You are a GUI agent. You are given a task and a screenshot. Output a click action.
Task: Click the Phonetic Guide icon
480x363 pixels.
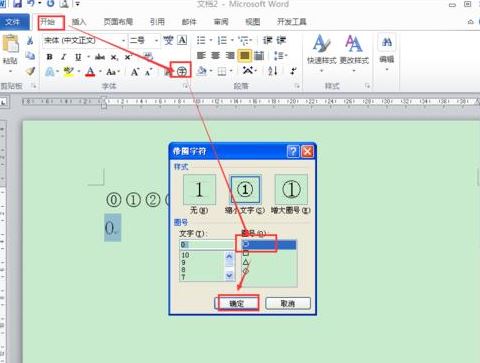coord(168,41)
